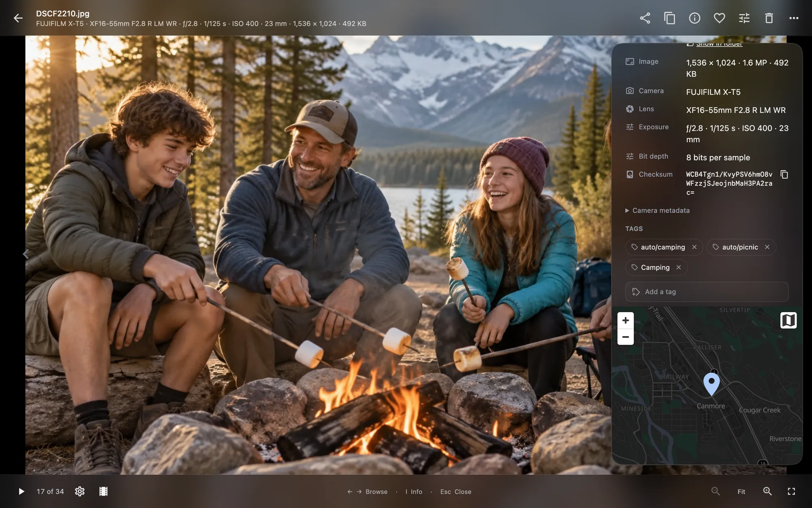Image resolution: width=812 pixels, height=508 pixels.
Task: Click the 17 of 34 counter
Action: point(50,492)
